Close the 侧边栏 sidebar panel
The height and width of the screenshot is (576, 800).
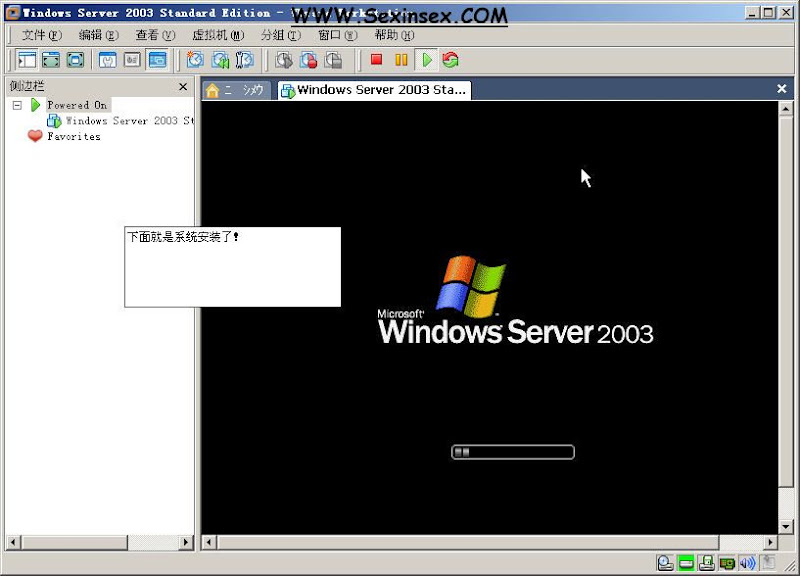[183, 87]
